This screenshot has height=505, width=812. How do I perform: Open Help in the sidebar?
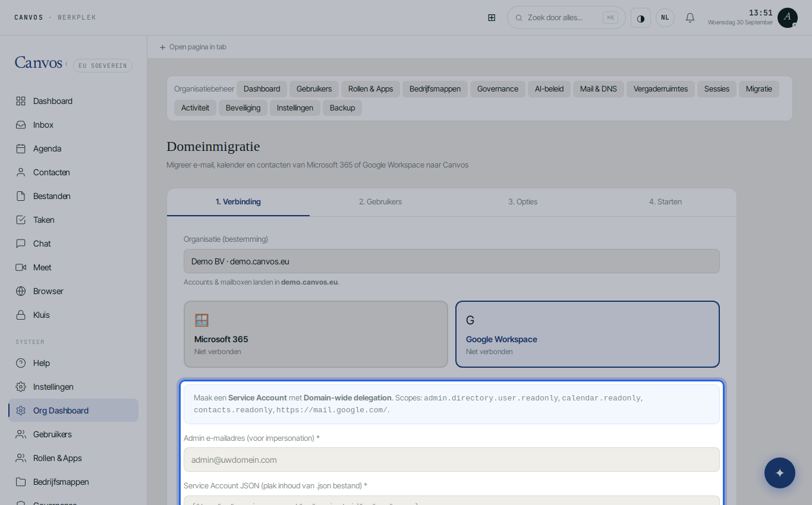tap(74, 363)
